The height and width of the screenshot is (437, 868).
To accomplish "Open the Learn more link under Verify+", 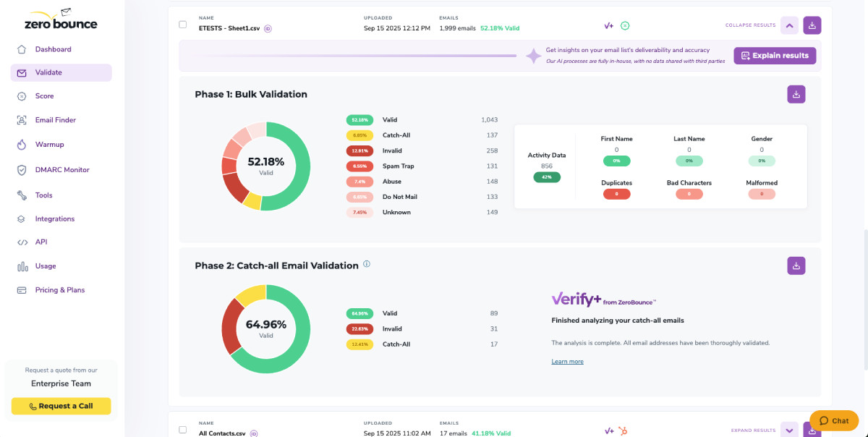I will point(567,361).
